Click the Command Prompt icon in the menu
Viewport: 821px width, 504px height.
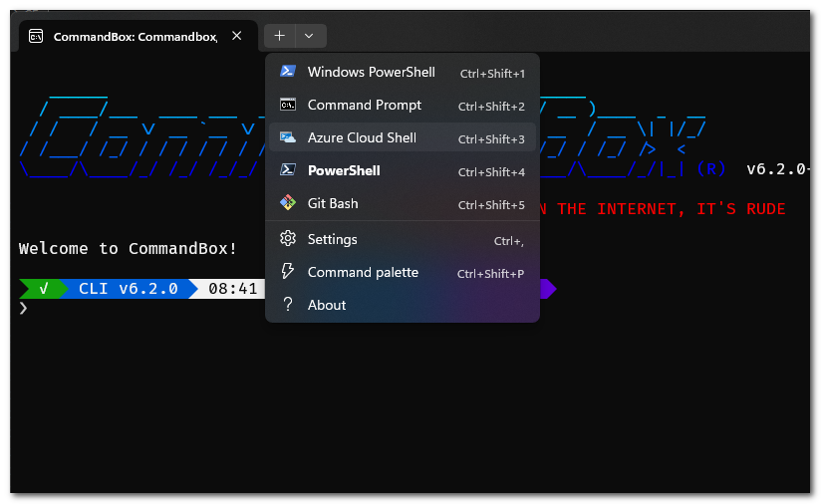[x=288, y=105]
